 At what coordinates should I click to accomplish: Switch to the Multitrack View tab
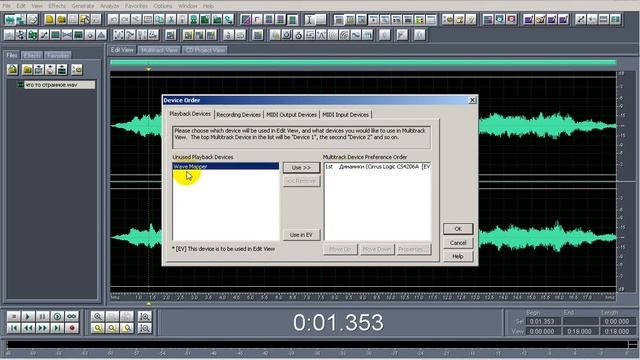[159, 50]
